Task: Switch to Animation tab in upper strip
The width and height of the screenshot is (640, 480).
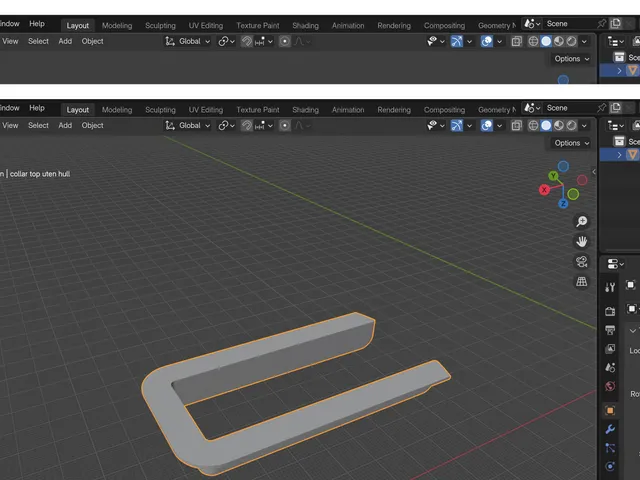Action: pos(348,25)
